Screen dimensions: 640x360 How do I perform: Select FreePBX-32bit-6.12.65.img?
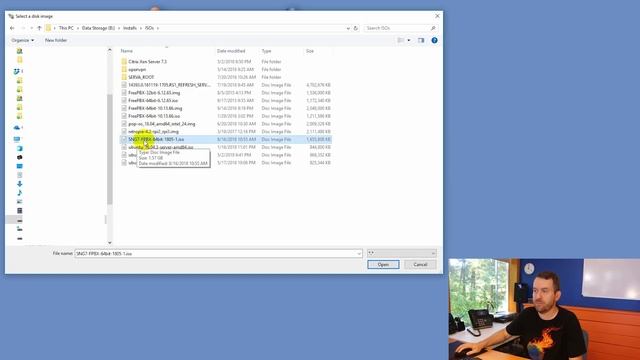[x=154, y=93]
